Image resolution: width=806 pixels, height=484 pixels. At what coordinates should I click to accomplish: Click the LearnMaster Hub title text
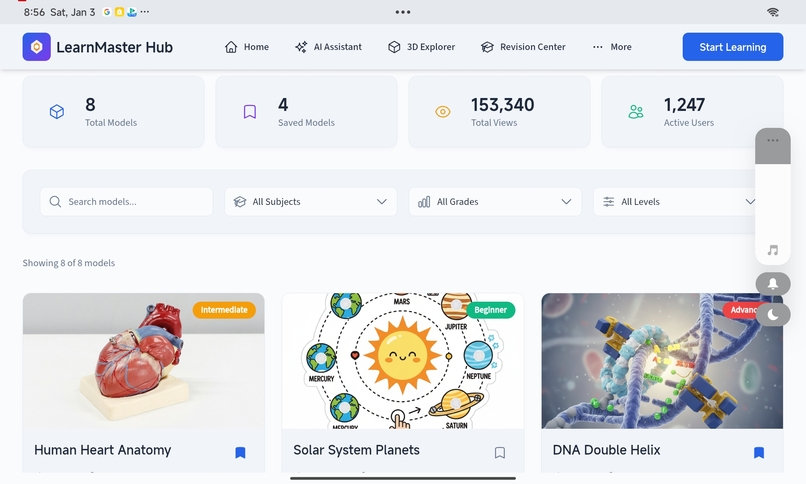click(114, 47)
